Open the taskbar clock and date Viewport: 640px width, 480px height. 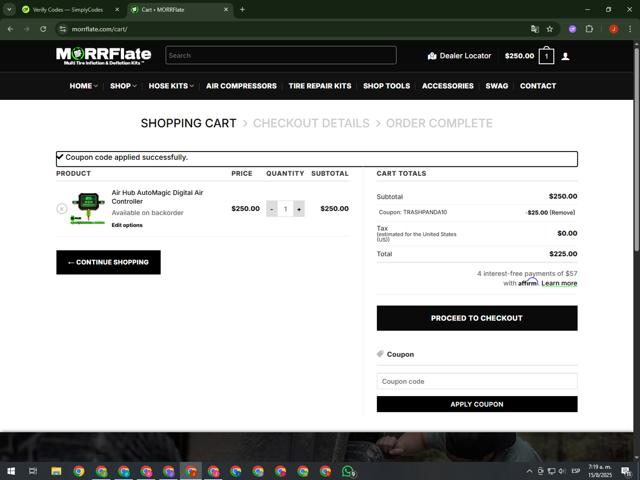pos(600,471)
